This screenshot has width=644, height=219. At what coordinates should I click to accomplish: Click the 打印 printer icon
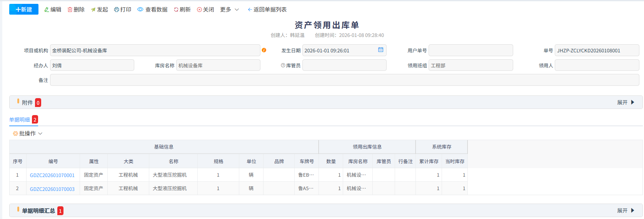click(117, 10)
